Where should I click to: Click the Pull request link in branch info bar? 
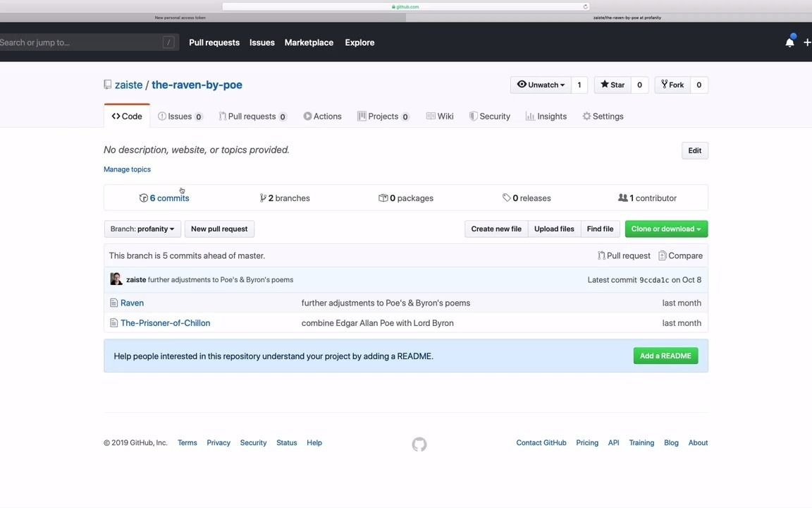point(624,255)
